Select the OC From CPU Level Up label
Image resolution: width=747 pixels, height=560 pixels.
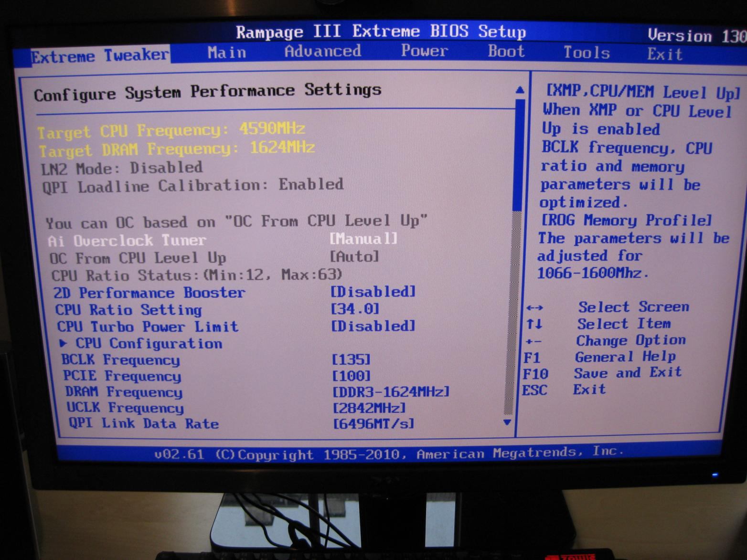[x=138, y=258]
